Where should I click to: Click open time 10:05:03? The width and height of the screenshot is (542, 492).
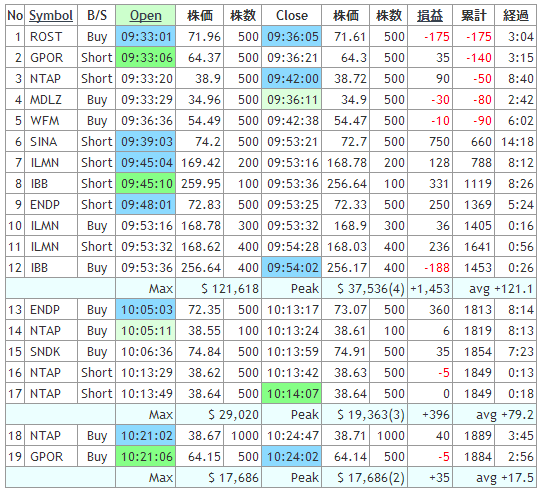[146, 309]
